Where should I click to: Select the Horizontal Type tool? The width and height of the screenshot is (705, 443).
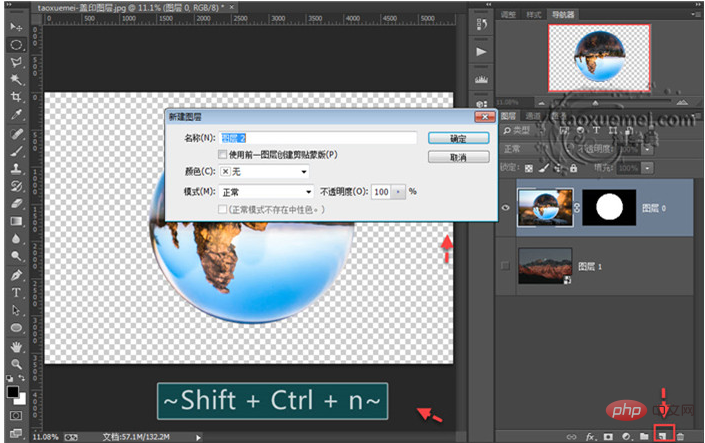(x=16, y=292)
